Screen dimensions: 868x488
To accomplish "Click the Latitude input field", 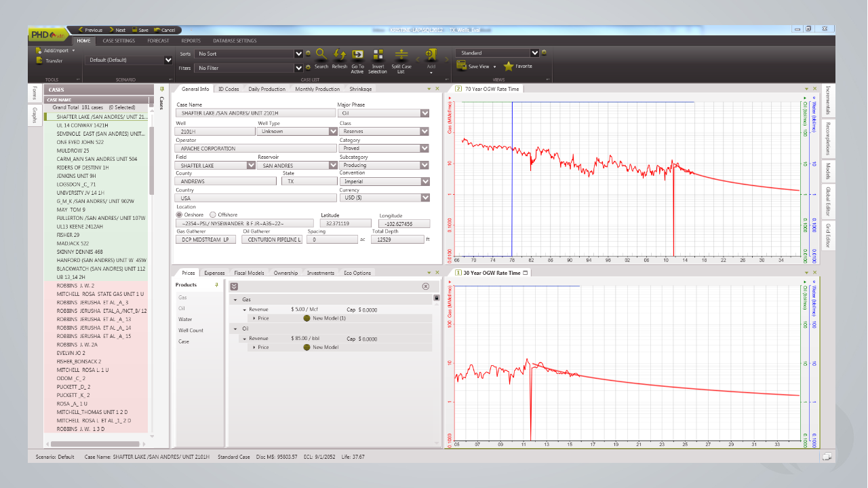I will [x=346, y=223].
